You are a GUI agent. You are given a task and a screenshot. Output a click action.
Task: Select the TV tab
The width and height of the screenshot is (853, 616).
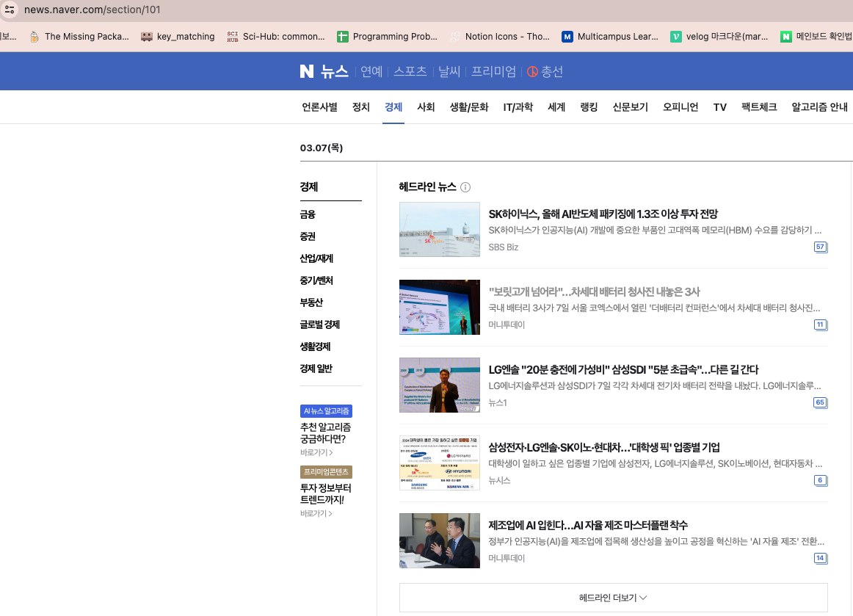pyautogui.click(x=719, y=107)
